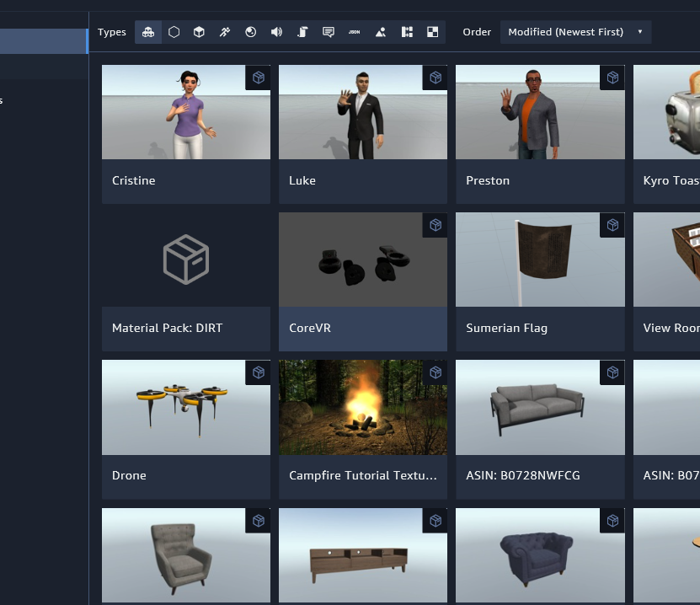Click the pack icon on ASIN: B0728NWFCG card

click(x=612, y=372)
